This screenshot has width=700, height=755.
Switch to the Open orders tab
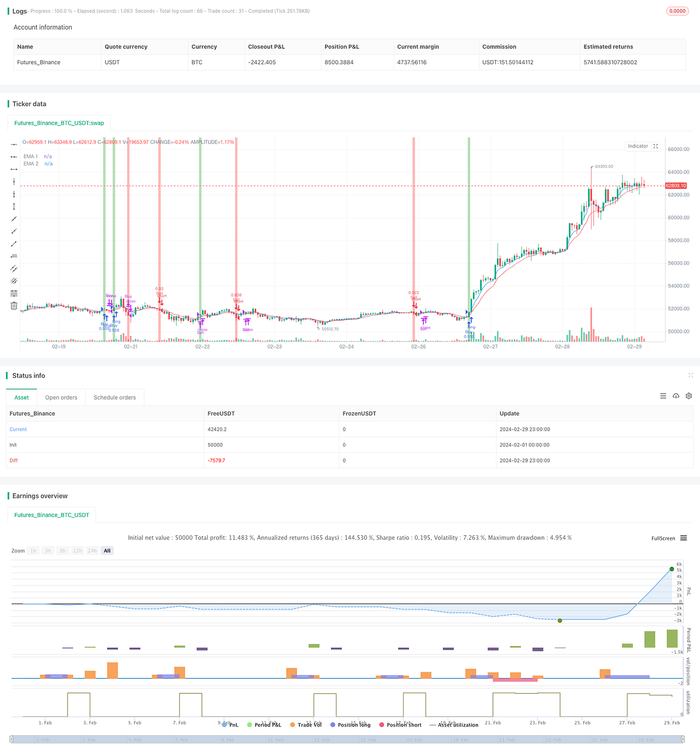(x=61, y=397)
